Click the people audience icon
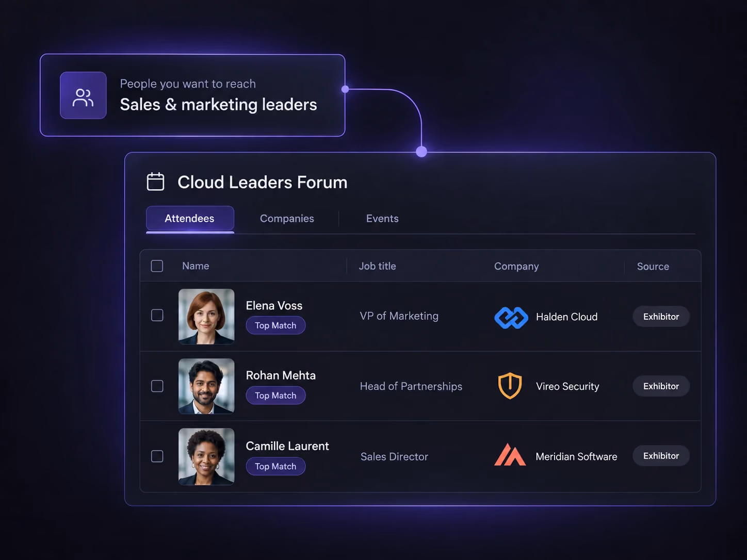 point(83,95)
